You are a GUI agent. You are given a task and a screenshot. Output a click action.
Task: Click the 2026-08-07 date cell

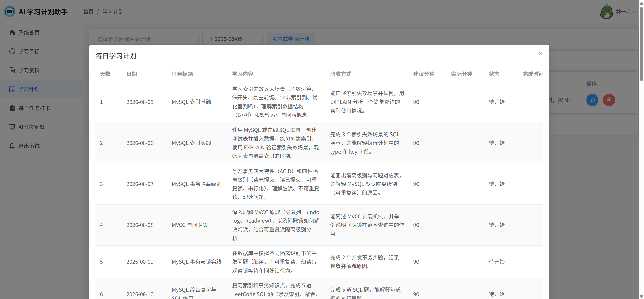click(140, 184)
